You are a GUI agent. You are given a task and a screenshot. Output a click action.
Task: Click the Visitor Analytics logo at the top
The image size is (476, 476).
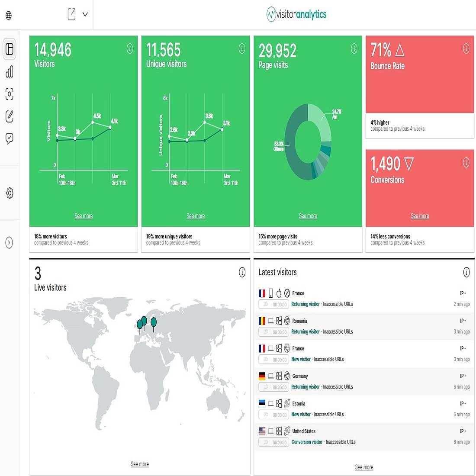coord(297,14)
